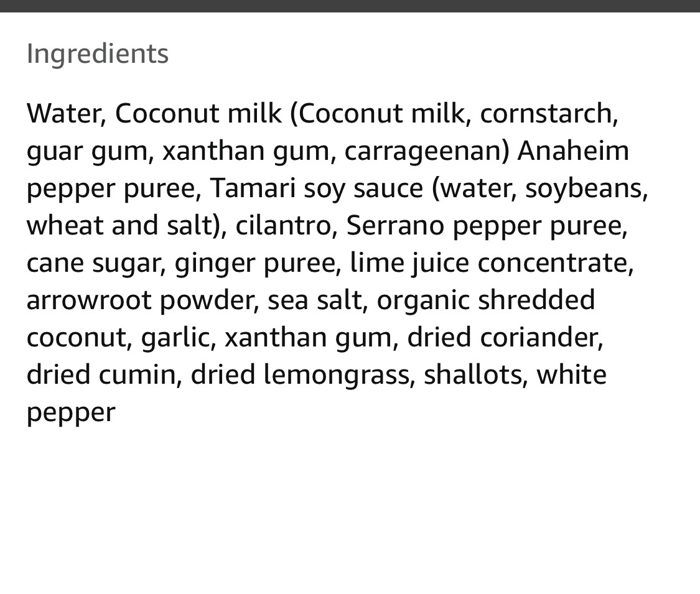700x594 pixels.
Task: Click the word "ginger"
Action: [215, 263]
